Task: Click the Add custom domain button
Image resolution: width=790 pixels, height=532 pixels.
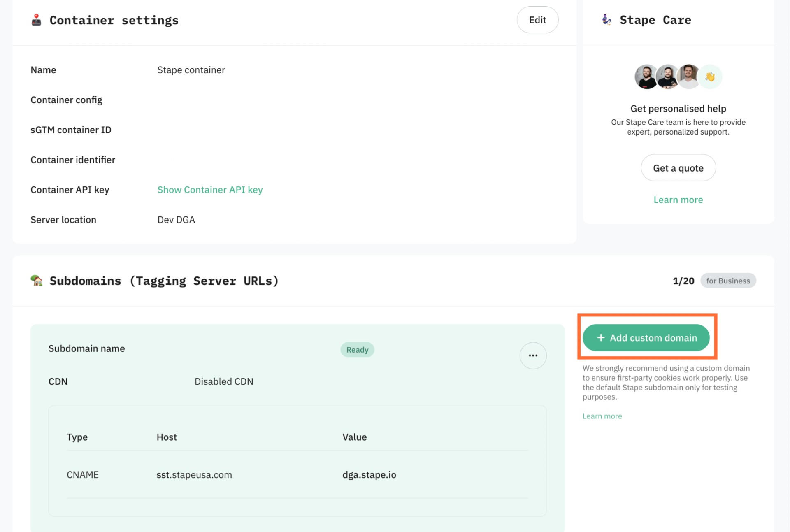Action: [646, 338]
